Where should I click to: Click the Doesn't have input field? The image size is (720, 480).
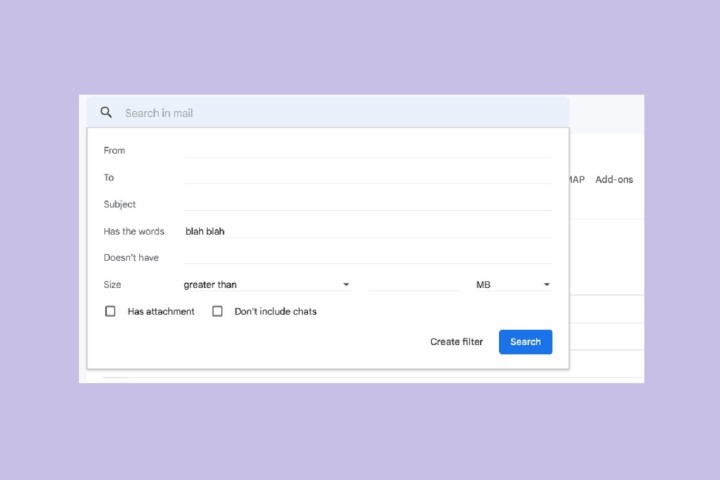coord(368,257)
